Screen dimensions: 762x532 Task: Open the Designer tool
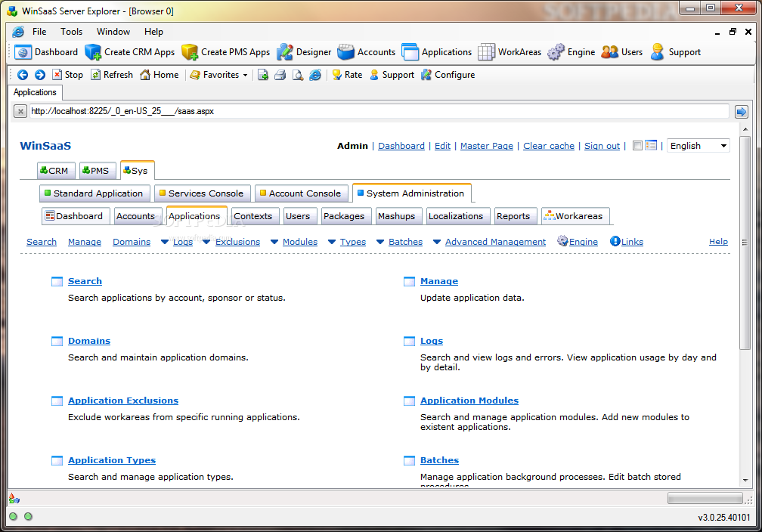pyautogui.click(x=304, y=52)
